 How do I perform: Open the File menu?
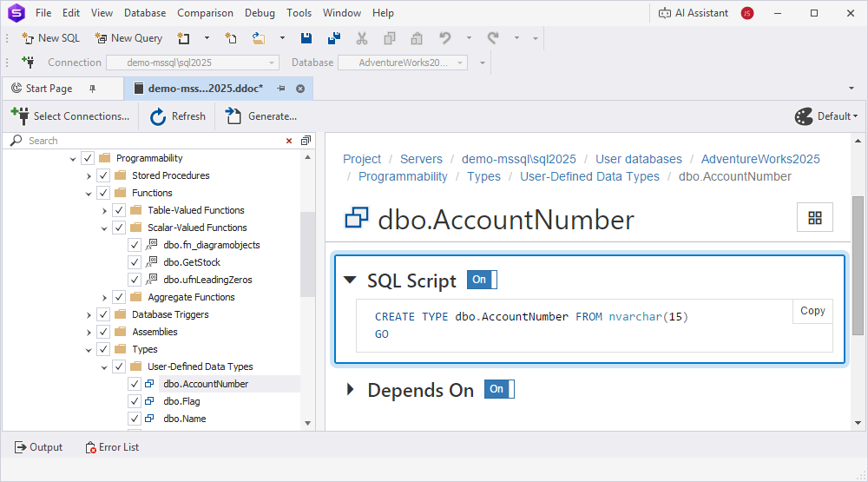click(x=43, y=13)
